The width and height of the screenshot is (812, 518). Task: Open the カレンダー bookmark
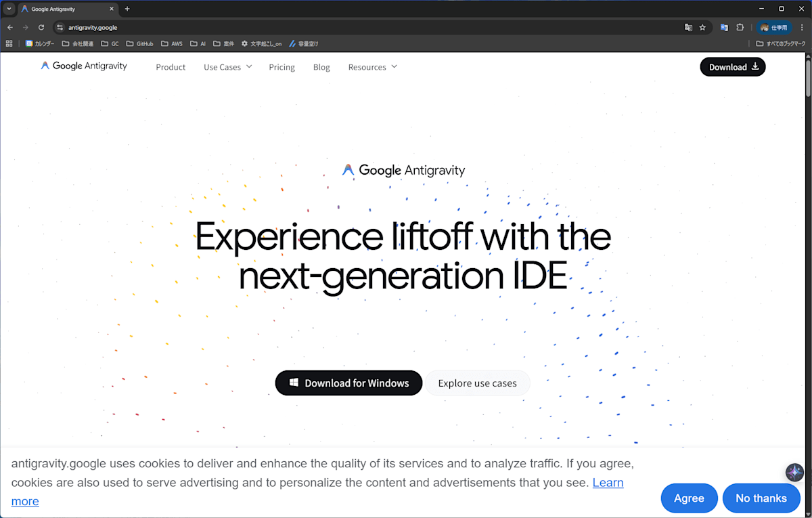click(40, 43)
